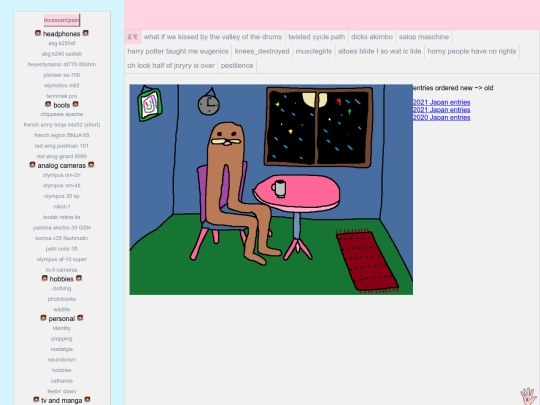540x405 pixels.
Task: Open the nostalgia link
Action: (x=62, y=349)
